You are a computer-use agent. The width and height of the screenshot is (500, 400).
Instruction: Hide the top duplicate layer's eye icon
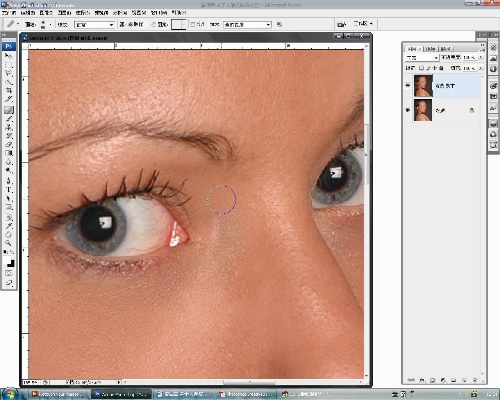[x=408, y=86]
